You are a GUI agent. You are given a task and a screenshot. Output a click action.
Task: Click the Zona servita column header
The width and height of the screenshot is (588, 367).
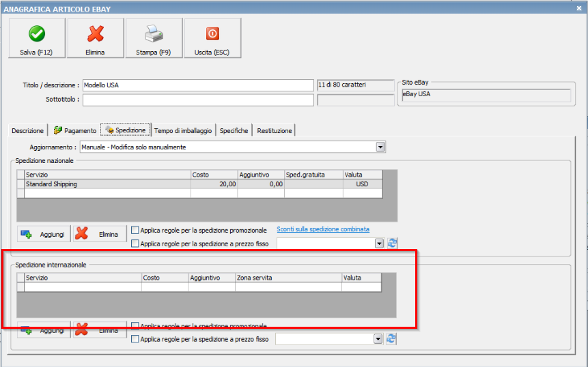click(288, 278)
